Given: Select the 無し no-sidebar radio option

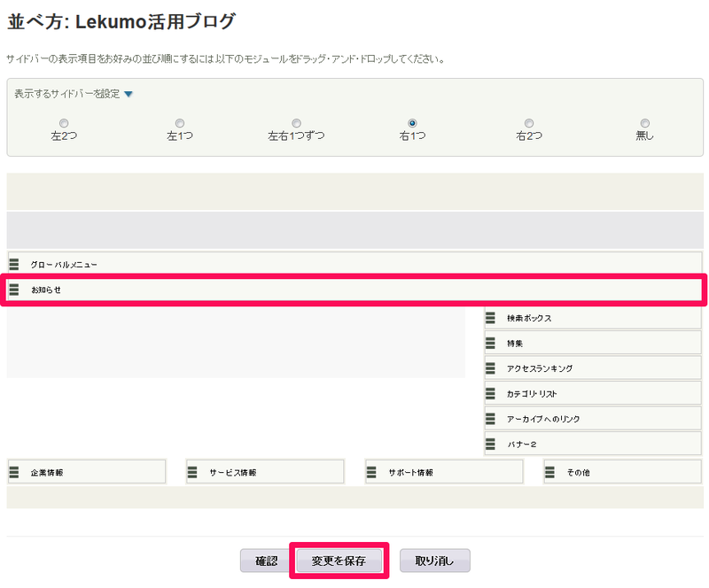Looking at the screenshot, I should tap(645, 123).
